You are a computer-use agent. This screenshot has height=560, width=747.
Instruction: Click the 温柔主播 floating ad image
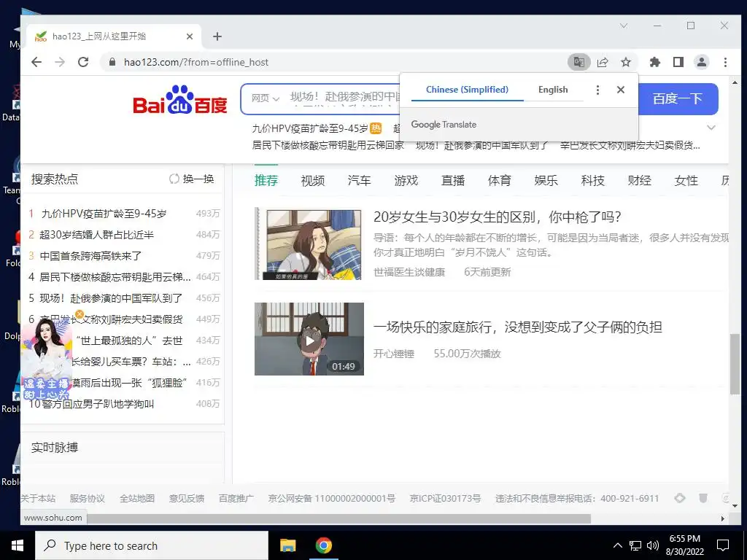pyautogui.click(x=46, y=359)
